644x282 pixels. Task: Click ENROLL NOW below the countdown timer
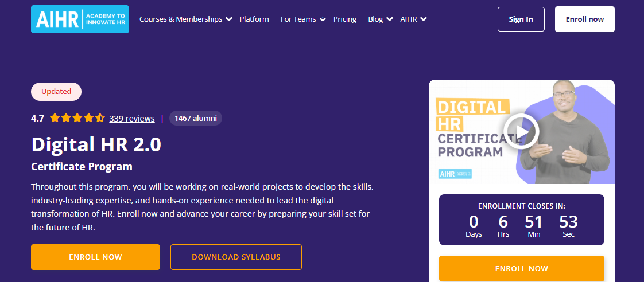tap(522, 268)
